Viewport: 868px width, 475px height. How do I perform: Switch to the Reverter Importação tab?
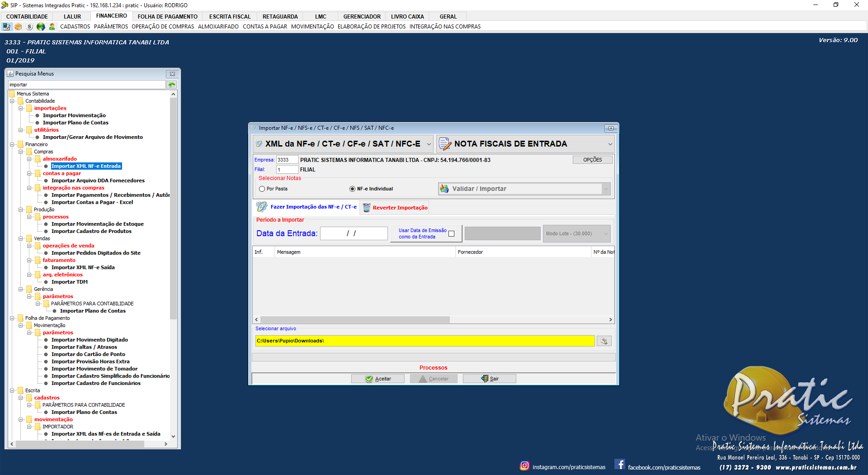click(395, 208)
